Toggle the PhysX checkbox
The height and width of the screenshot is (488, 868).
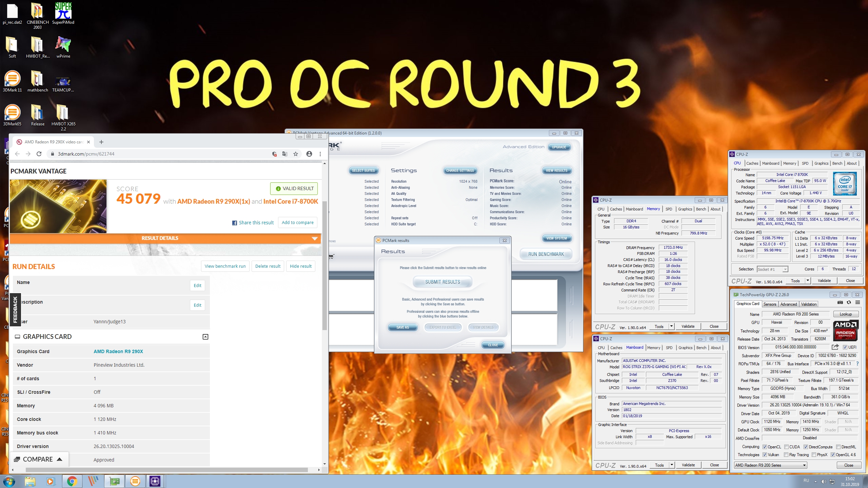click(x=814, y=455)
